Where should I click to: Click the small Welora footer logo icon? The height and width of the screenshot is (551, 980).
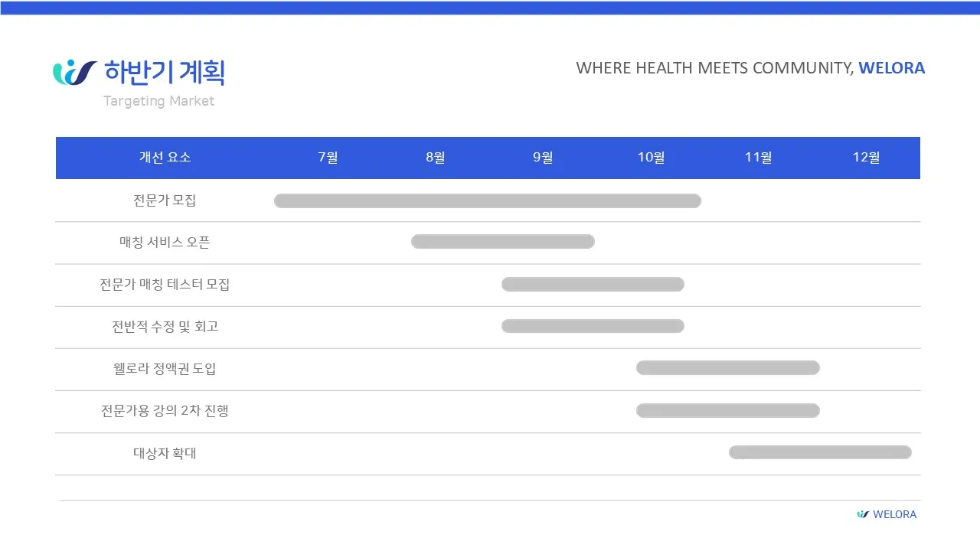coord(863,514)
